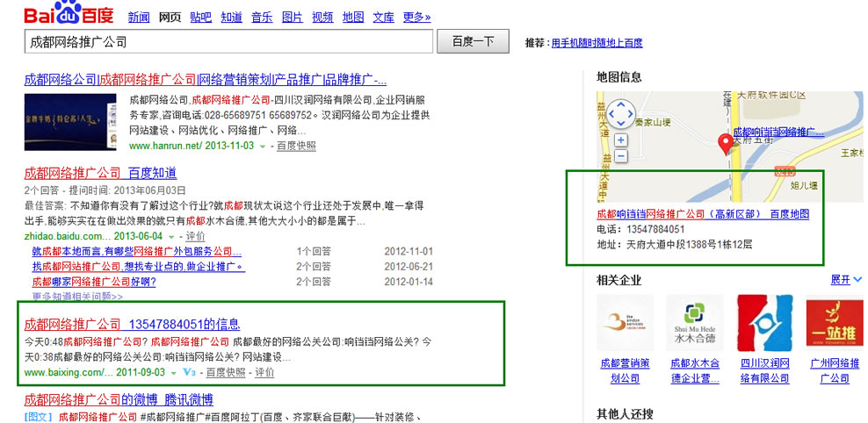Open the 成都网络推广公司 百度知道 result link
This screenshot has height=423, width=868.
point(100,173)
